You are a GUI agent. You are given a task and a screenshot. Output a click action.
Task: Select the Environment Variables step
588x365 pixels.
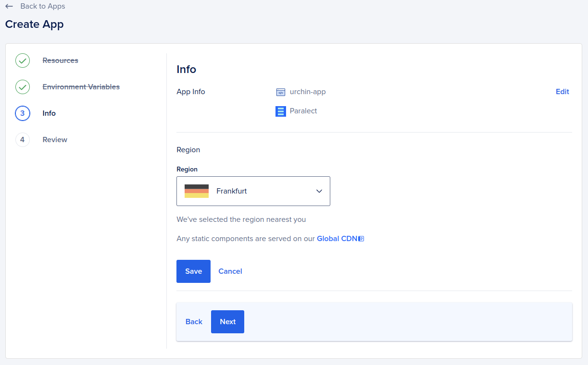click(x=81, y=86)
